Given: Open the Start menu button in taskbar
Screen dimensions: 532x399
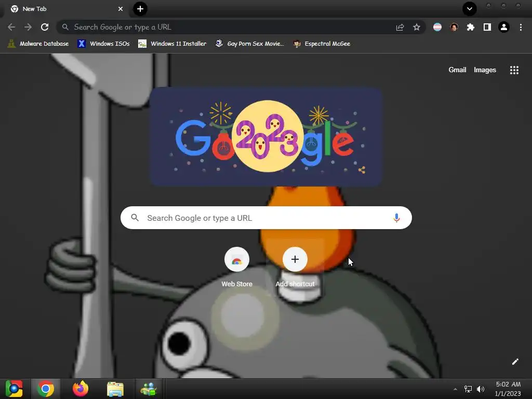Looking at the screenshot, I should click(14, 389).
